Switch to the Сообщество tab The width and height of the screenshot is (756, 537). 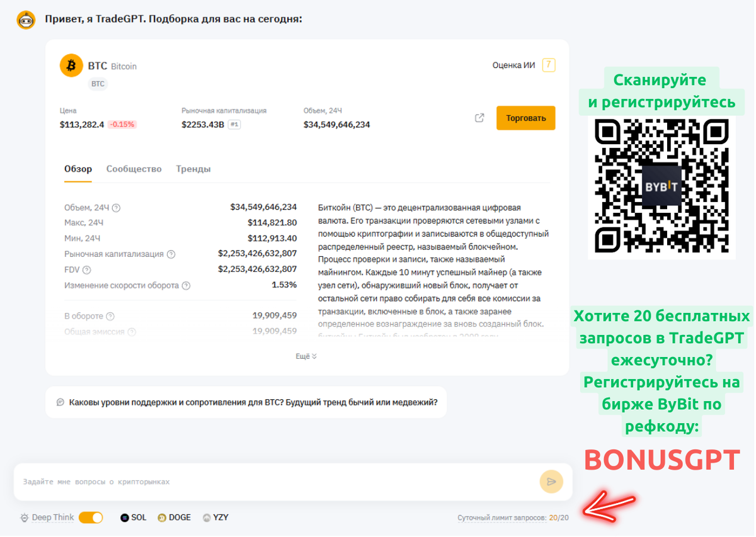coord(134,169)
